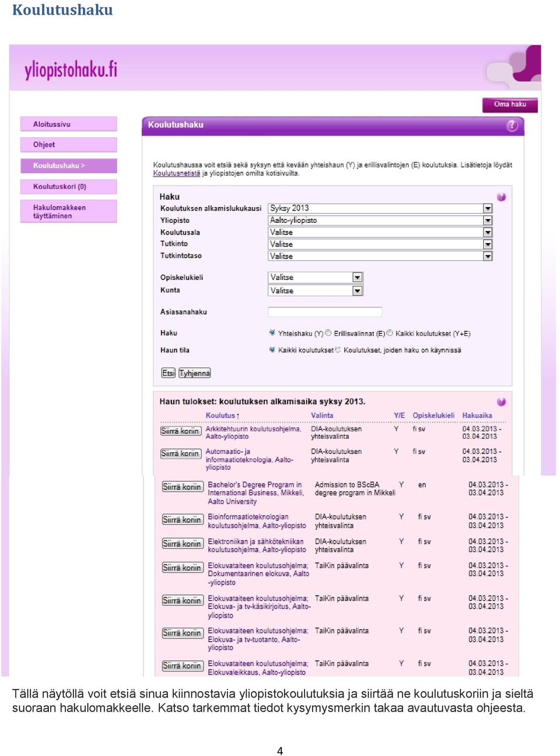Select Koulutukset, joiden haku on käynnissä
This screenshot has height=756, width=560.
coord(337,350)
